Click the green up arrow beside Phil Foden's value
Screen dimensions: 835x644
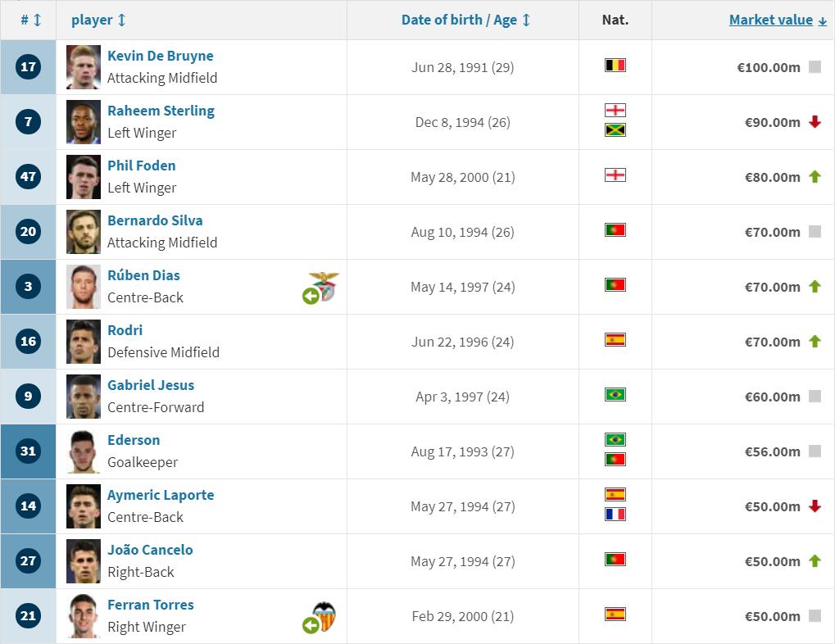pyautogui.click(x=815, y=177)
